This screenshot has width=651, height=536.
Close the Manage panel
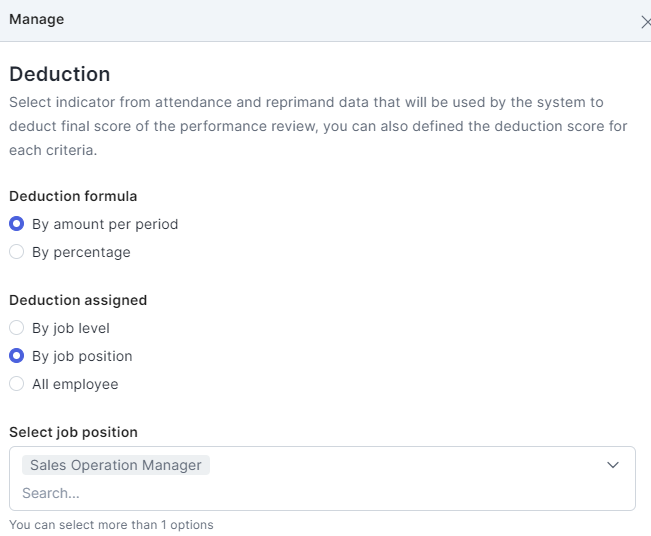645,21
